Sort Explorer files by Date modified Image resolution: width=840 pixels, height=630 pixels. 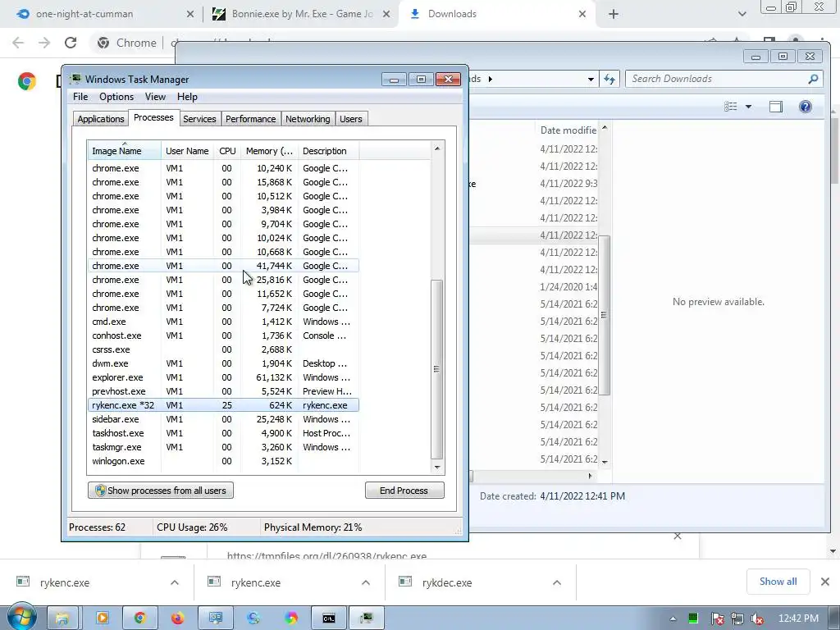568,130
